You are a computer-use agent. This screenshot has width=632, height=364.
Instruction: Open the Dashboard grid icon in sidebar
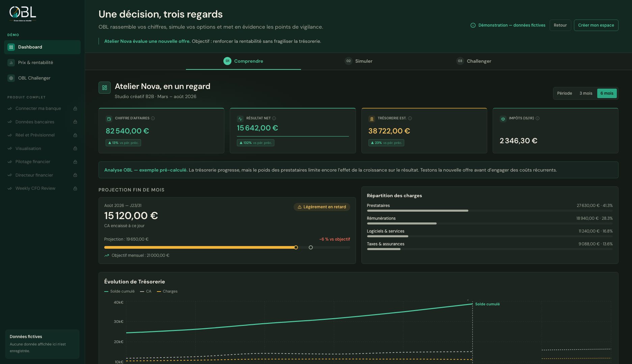11,47
